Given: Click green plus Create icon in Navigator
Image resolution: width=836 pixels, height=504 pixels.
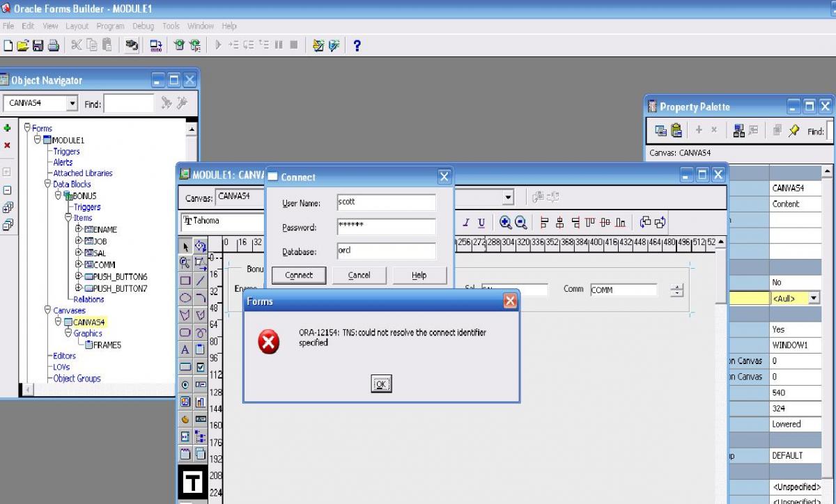Looking at the screenshot, I should point(7,128).
